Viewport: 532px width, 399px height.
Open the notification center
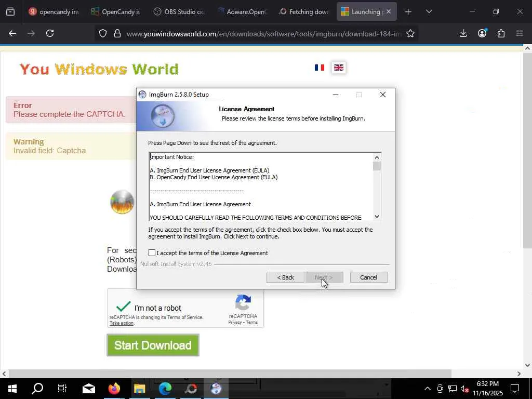click(x=515, y=389)
